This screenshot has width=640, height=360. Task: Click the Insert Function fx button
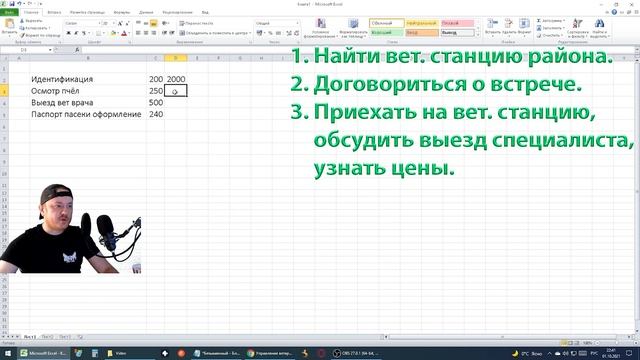[77, 50]
